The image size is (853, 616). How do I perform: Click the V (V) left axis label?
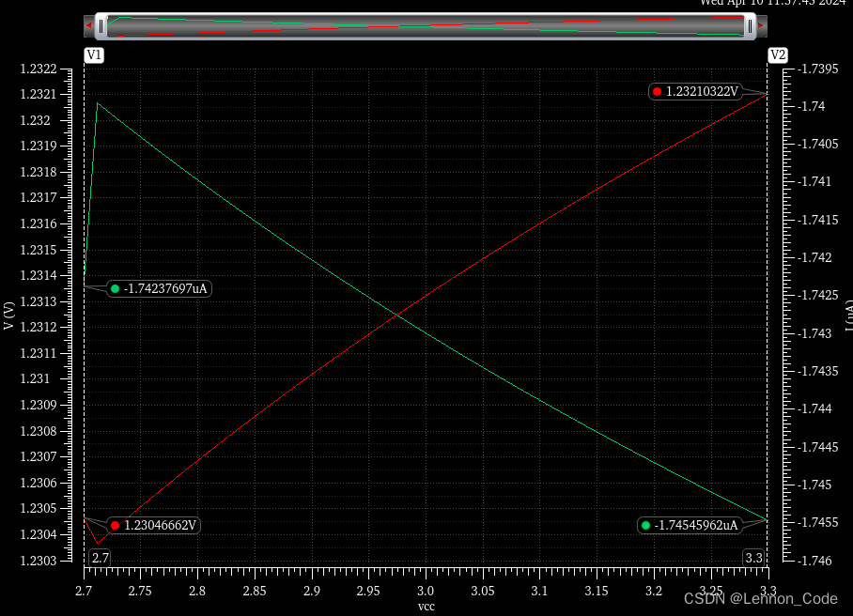pos(8,316)
